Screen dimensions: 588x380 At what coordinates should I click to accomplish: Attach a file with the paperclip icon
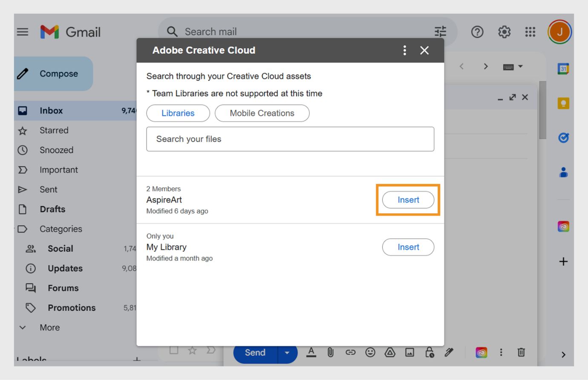[331, 352]
